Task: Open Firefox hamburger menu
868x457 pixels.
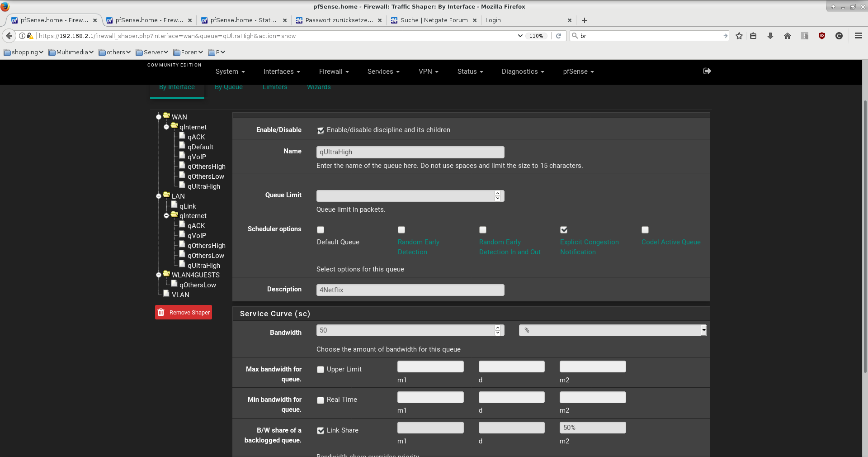Action: point(858,36)
